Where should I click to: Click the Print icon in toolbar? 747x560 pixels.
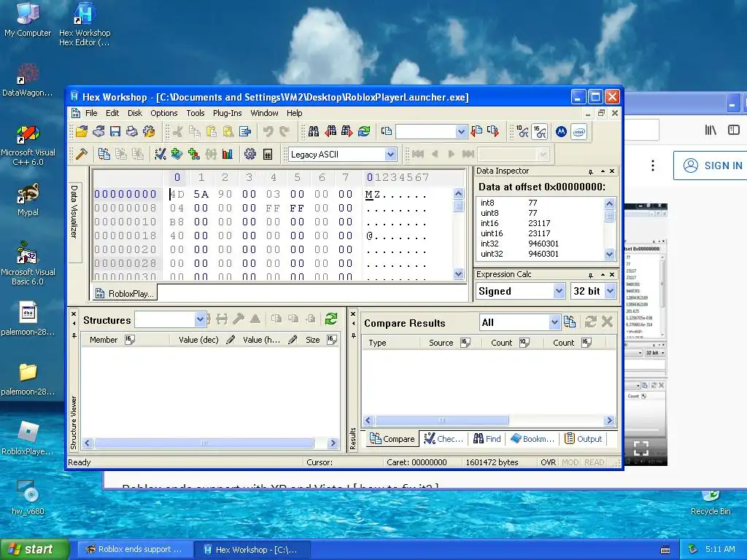coord(131,131)
